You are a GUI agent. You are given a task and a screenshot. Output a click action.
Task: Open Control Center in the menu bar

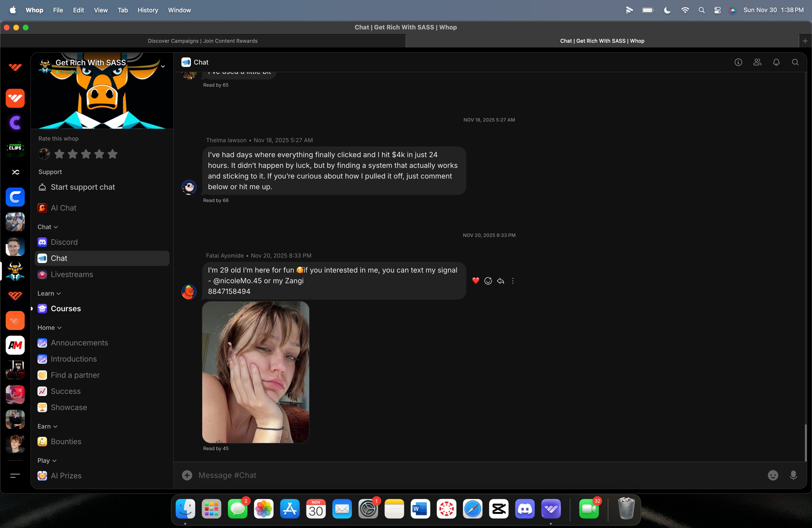click(718, 10)
